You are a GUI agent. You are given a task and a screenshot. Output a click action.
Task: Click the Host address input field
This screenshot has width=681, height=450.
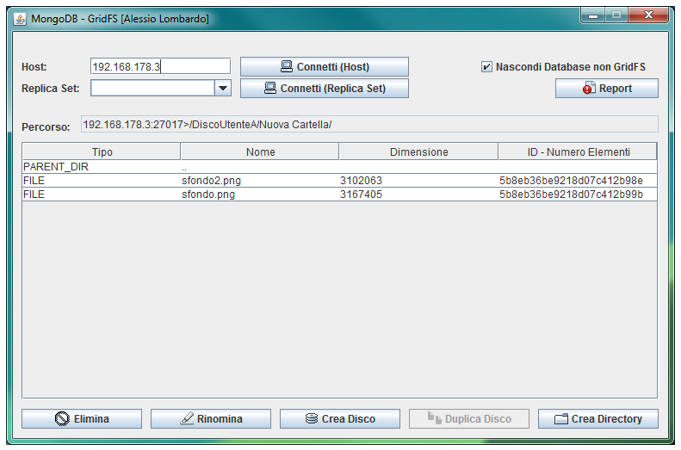point(160,66)
